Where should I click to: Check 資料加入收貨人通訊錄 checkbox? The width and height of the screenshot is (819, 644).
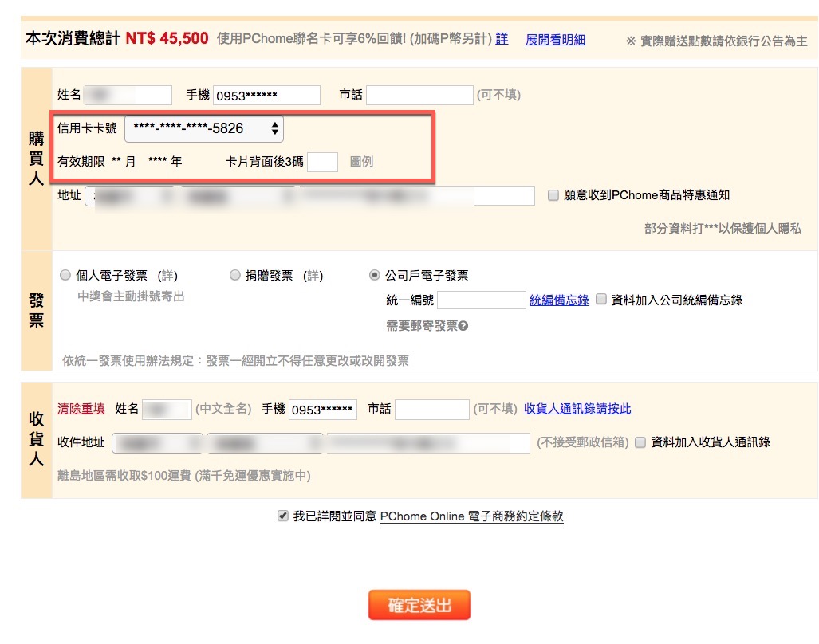[640, 442]
